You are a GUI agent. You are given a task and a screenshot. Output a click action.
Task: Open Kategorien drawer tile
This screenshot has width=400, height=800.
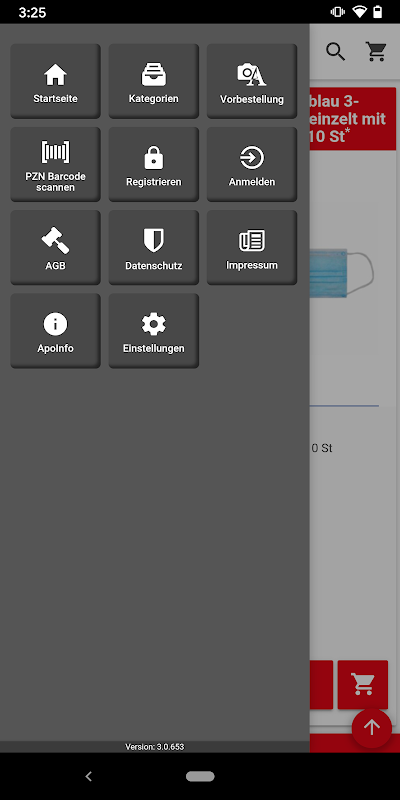point(154,81)
